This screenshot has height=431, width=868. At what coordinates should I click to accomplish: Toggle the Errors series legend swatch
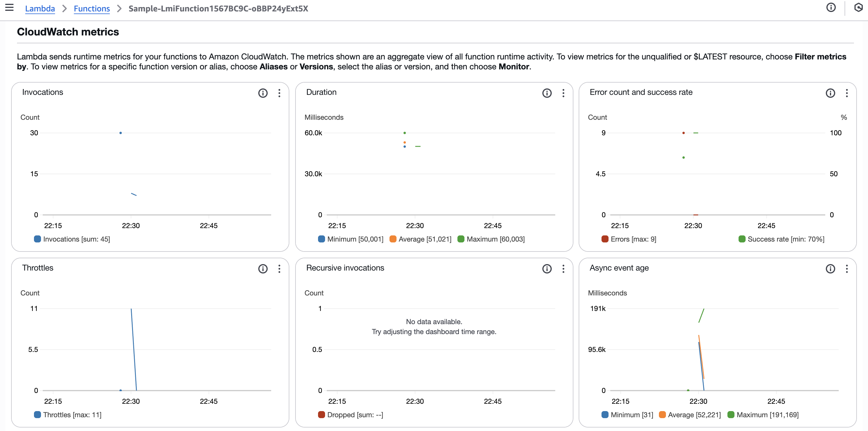[x=604, y=239]
